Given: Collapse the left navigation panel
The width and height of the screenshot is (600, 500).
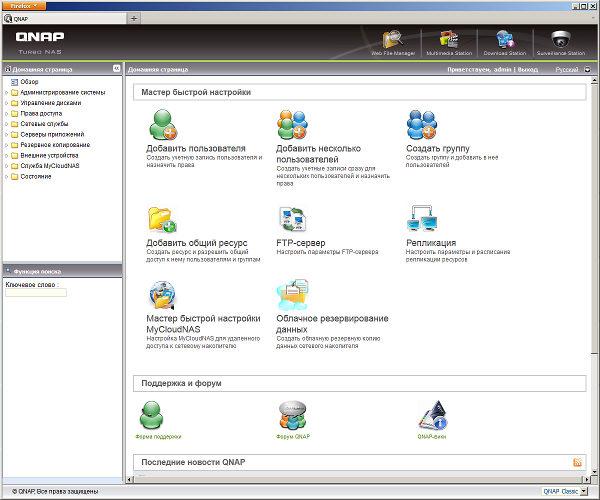Looking at the screenshot, I should (116, 68).
